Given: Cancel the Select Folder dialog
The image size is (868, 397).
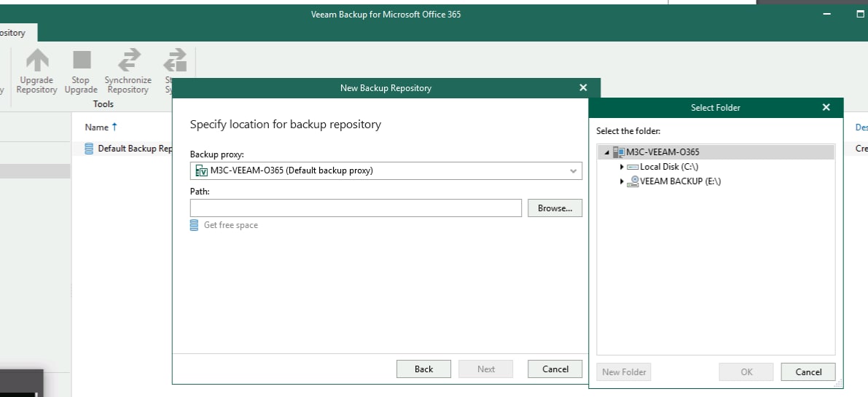Looking at the screenshot, I should [x=808, y=372].
